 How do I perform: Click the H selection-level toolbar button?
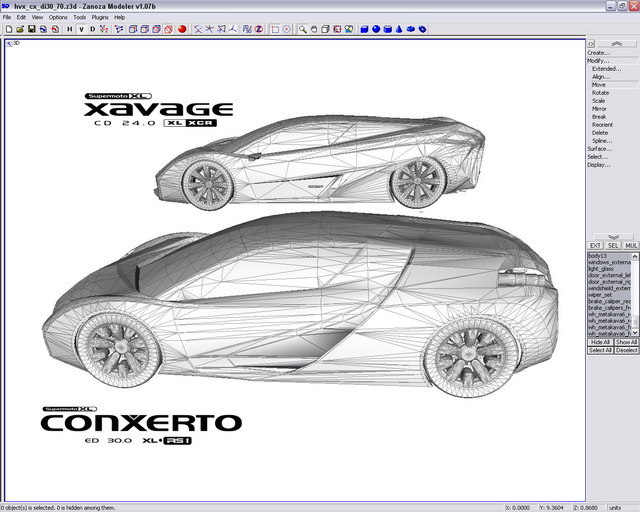point(69,29)
